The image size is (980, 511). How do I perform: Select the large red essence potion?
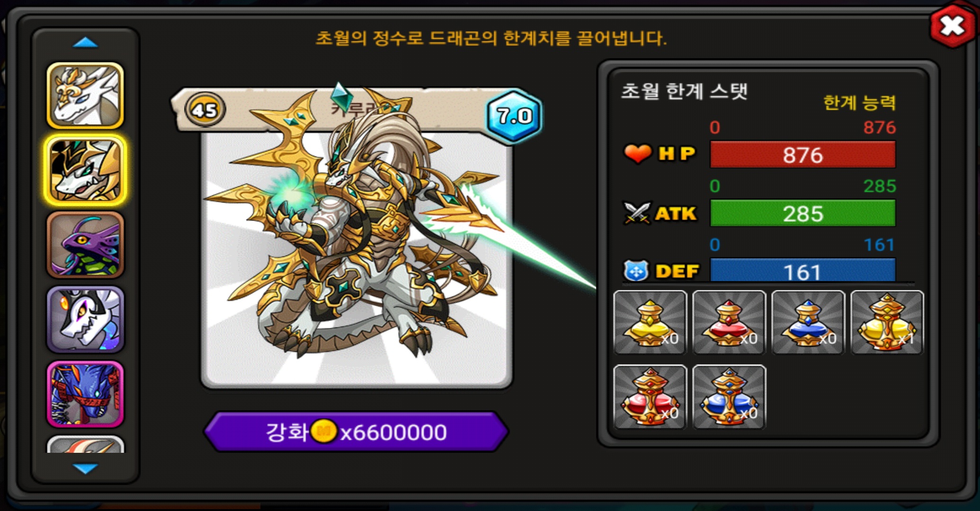650,396
